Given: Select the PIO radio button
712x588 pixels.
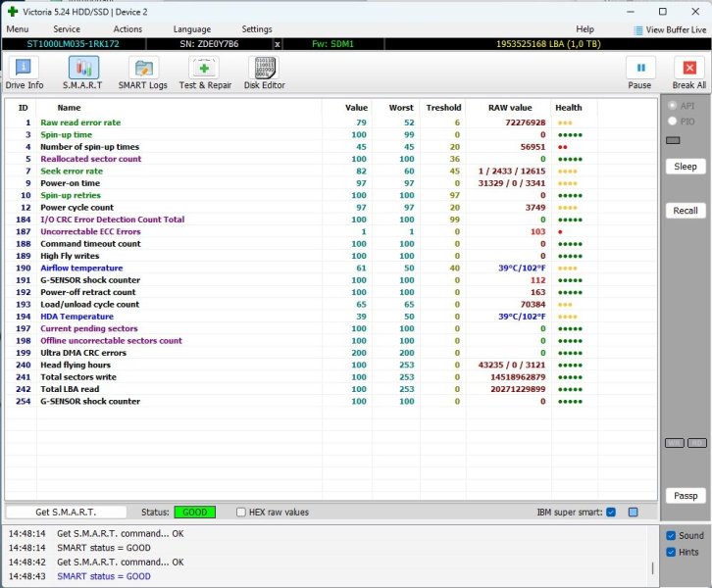Looking at the screenshot, I should tap(672, 121).
